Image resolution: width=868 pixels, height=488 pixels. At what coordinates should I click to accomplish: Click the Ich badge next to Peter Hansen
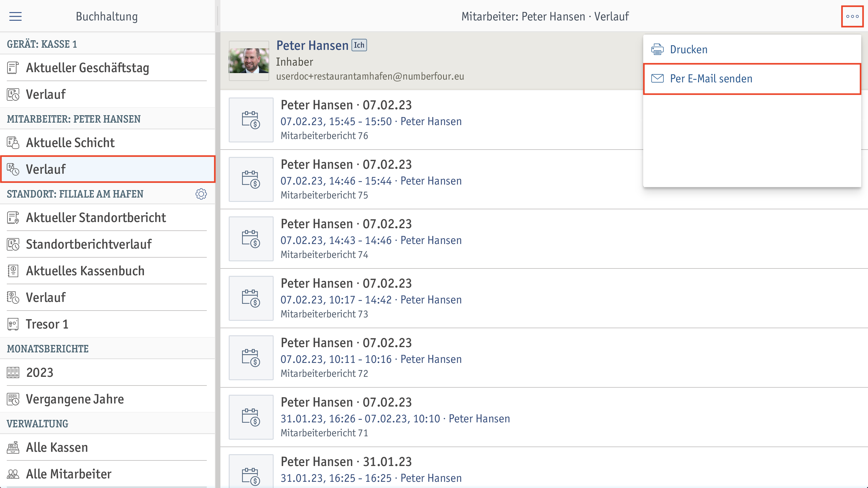[359, 45]
